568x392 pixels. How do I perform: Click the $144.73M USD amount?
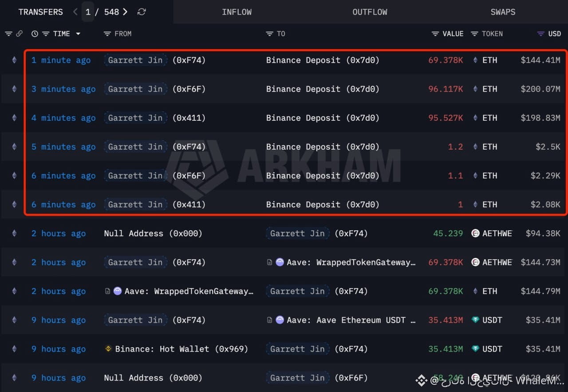[x=540, y=262]
